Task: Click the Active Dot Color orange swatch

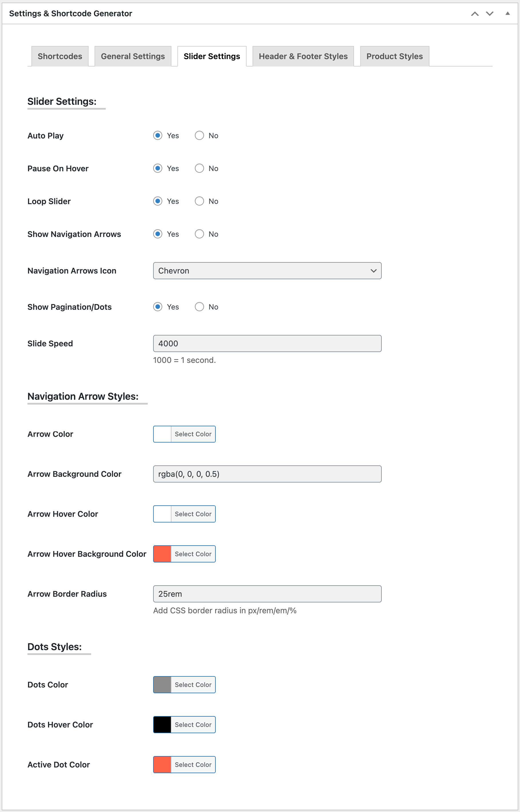Action: pos(162,765)
